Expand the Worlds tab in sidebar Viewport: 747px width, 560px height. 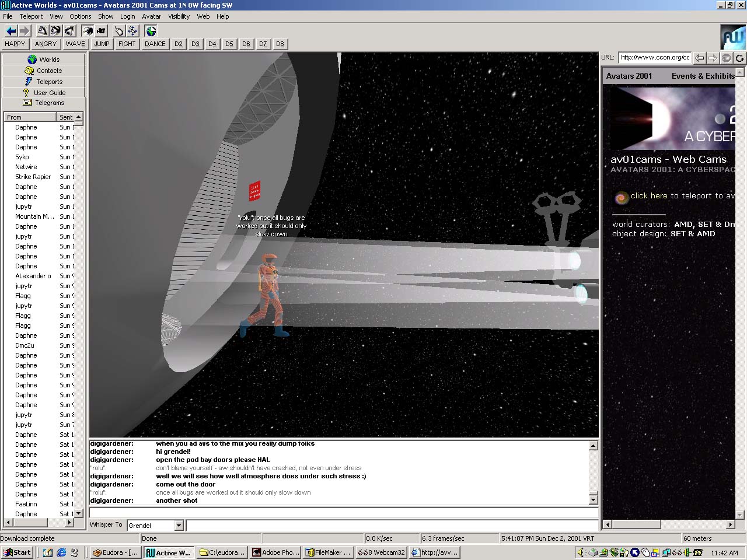pos(44,60)
